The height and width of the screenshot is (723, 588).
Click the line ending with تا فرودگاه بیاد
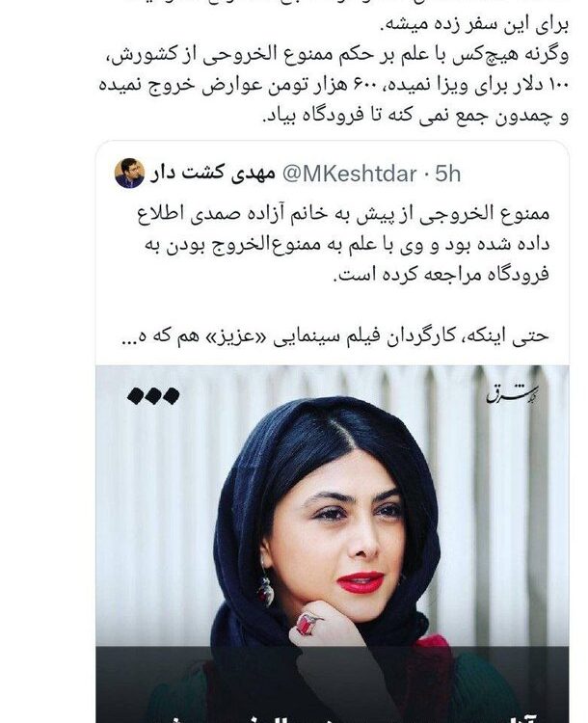pos(415,117)
